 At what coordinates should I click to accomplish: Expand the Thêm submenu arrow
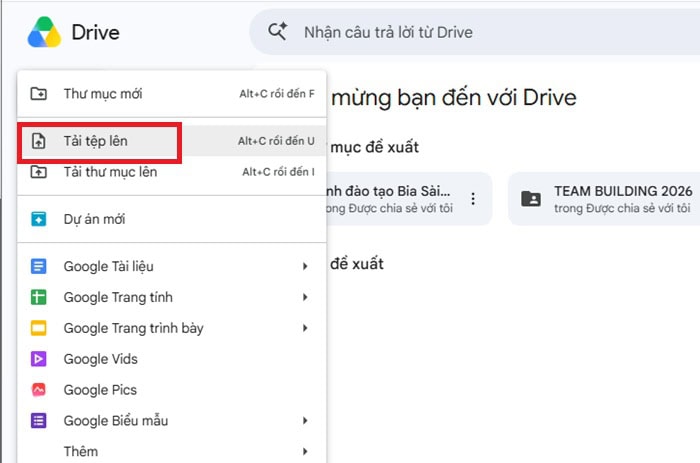pyautogui.click(x=305, y=451)
